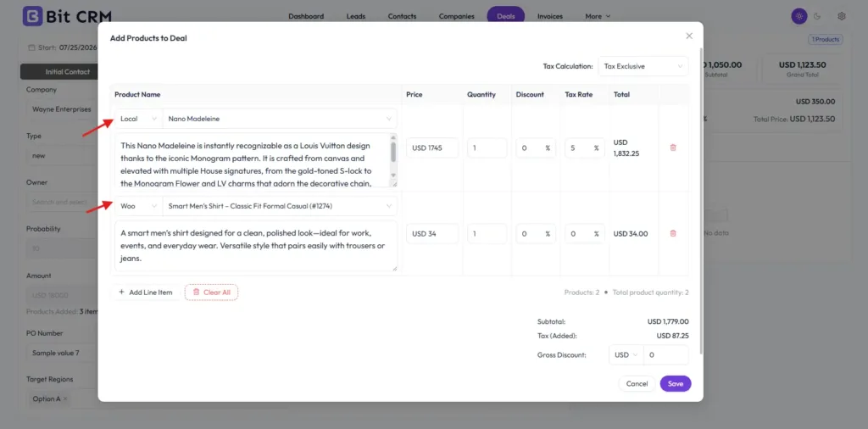
Task: Go to Contacts tab
Action: click(x=402, y=16)
